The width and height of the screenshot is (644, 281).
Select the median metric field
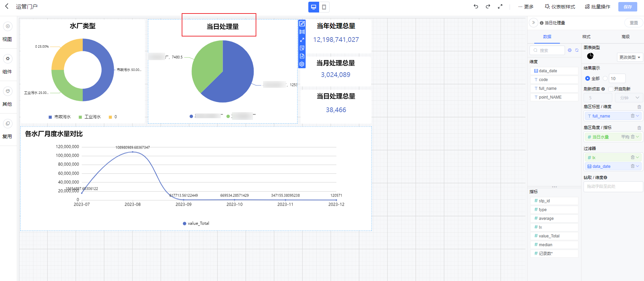click(x=554, y=245)
